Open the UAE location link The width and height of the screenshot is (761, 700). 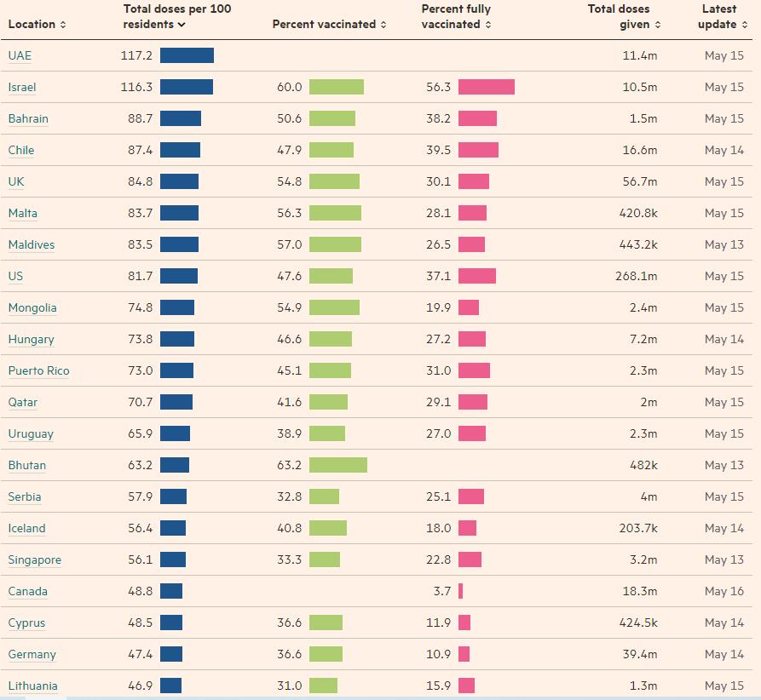[x=20, y=56]
